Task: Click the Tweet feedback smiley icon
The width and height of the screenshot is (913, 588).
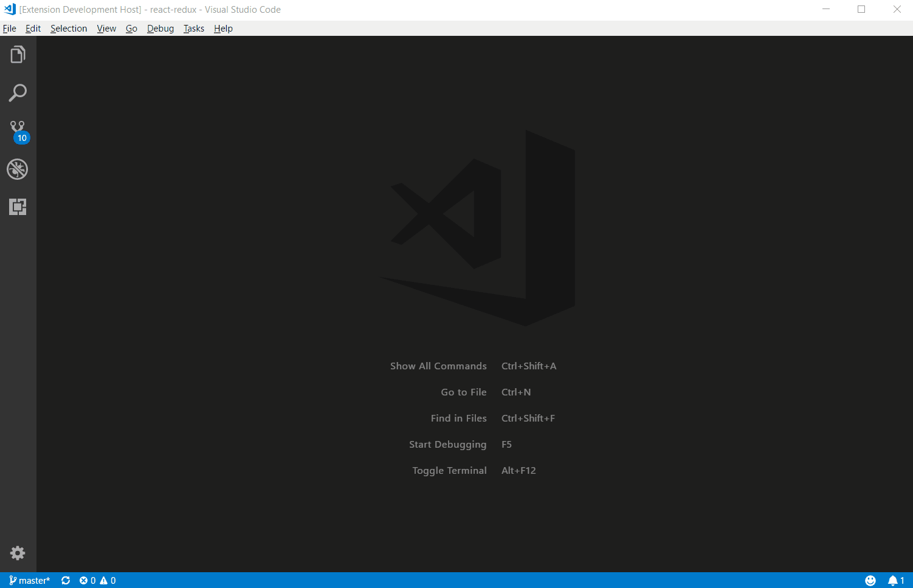Action: tap(870, 580)
